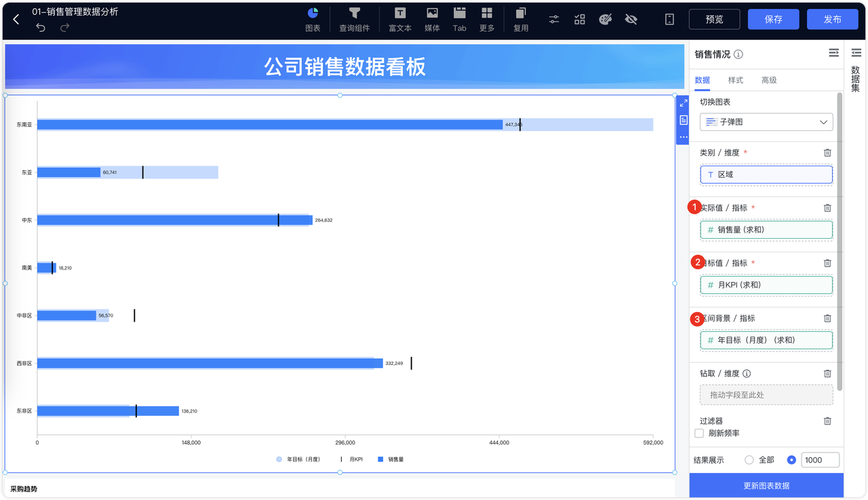This screenshot has height=500, width=868.
Task: Click the 采购趋势 chart heading
Action: click(24, 488)
